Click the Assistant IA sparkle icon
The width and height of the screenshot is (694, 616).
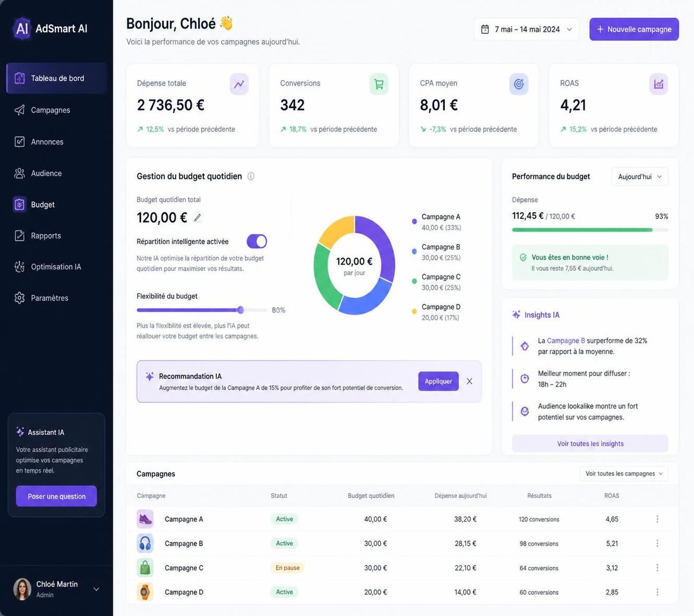[x=20, y=432]
